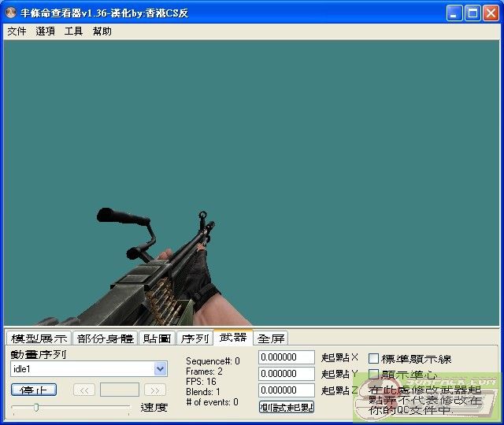This screenshot has height=425, width=504.
Task: Enable the 標準顯示線 checkbox
Action: point(373,359)
